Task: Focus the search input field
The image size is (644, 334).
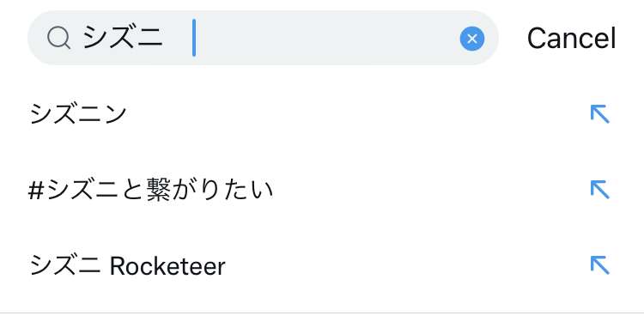Action: tap(263, 38)
